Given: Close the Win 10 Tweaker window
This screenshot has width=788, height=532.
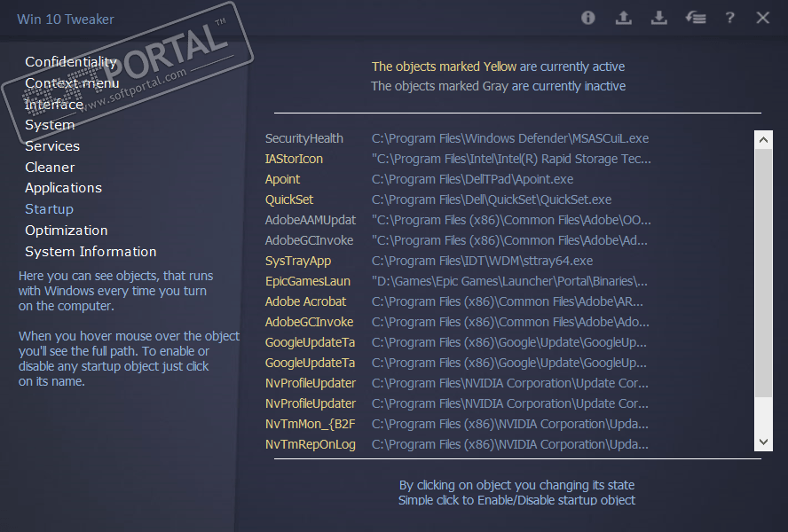Looking at the screenshot, I should [x=762, y=18].
